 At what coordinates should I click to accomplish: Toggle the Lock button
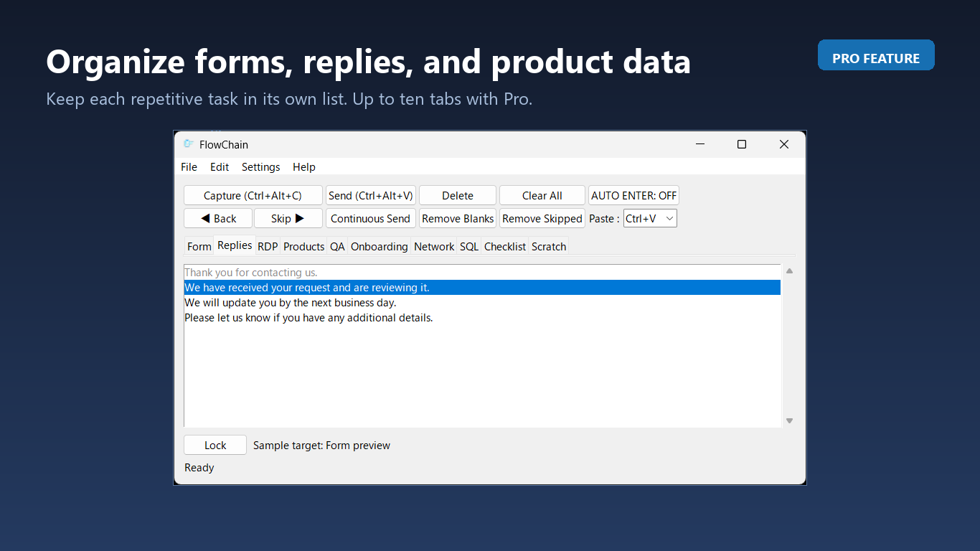click(x=215, y=445)
